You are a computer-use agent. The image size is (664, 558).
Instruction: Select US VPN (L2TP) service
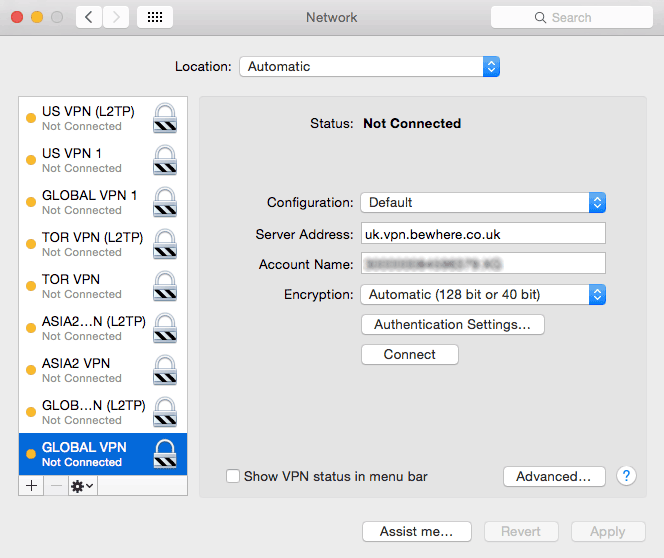click(103, 118)
